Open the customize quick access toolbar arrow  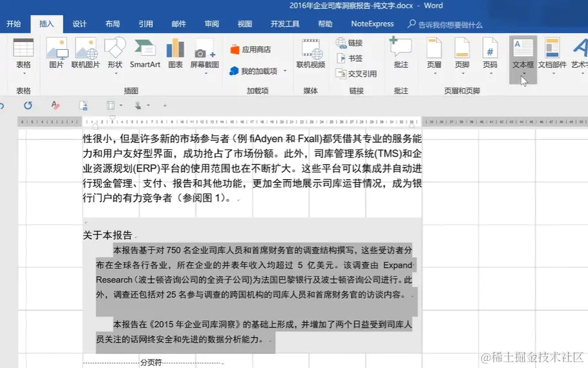click(x=165, y=105)
